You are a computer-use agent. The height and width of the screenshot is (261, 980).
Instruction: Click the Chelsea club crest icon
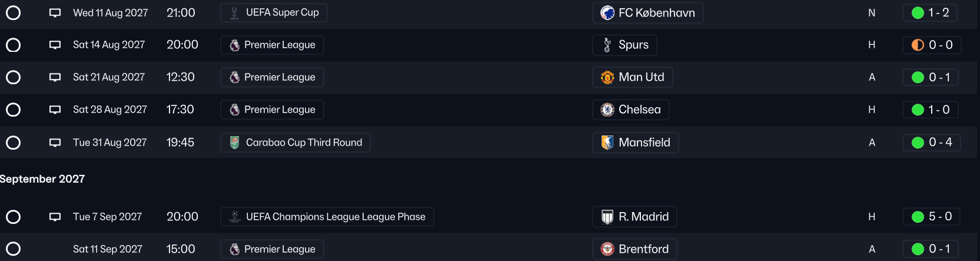point(607,110)
